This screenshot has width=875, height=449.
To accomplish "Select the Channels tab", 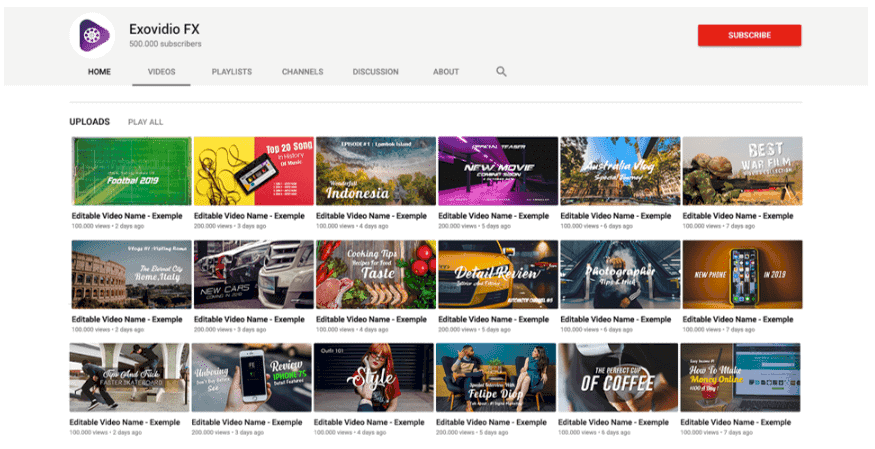I will (x=302, y=72).
